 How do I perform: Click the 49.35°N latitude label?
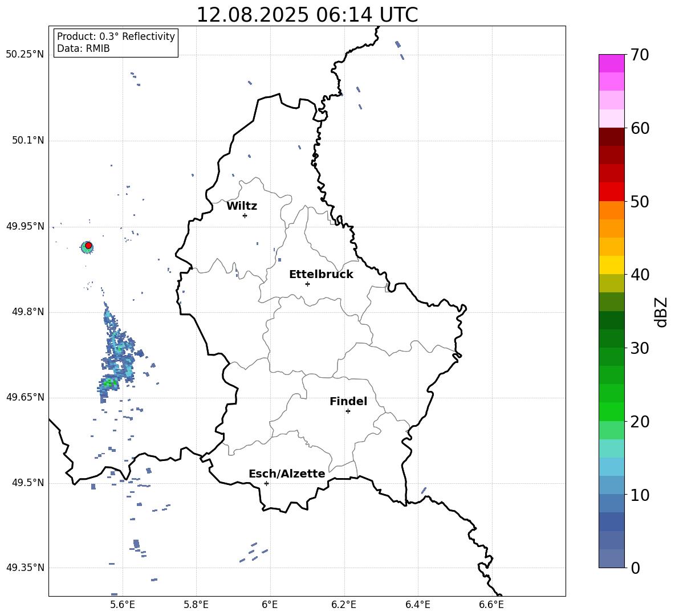pos(25,568)
